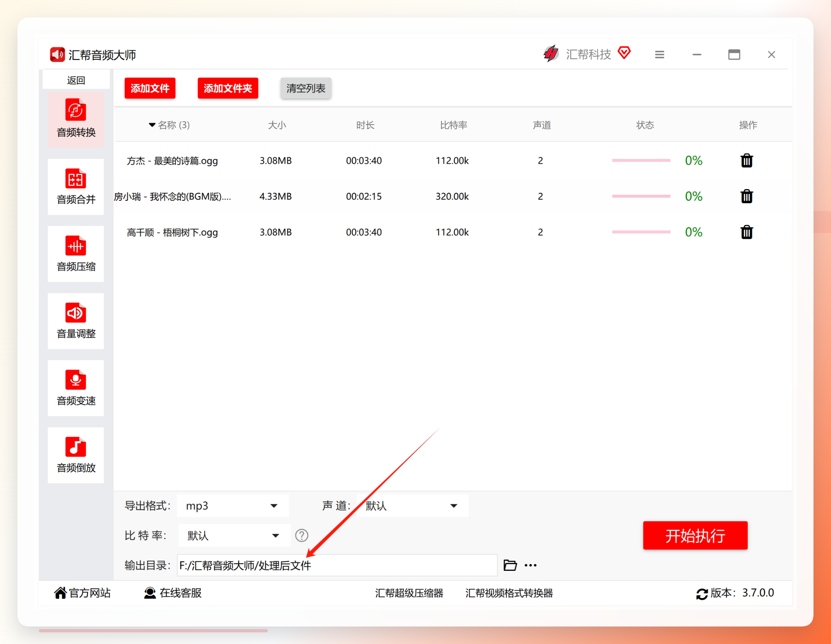This screenshot has width=831, height=644.
Task: Delete the 高千顺 - 梧桐树下.ogg row
Action: point(747,232)
